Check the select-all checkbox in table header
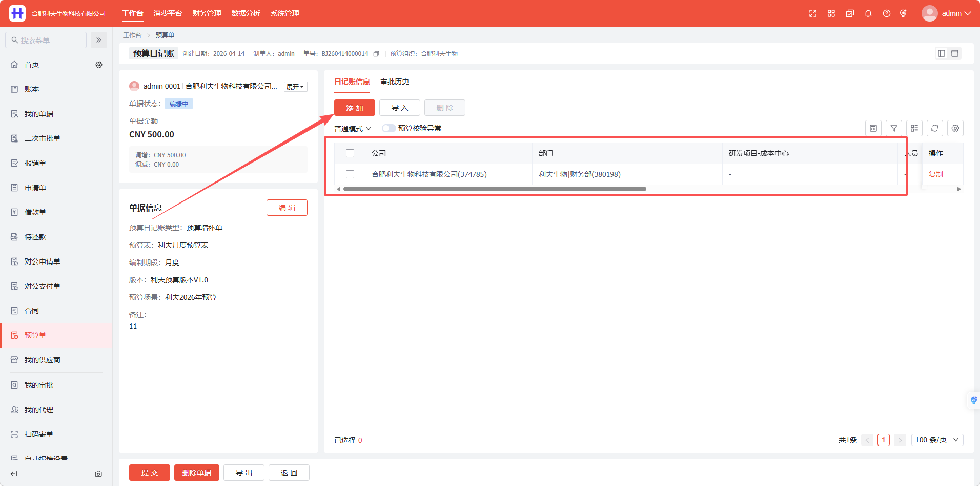Image resolution: width=980 pixels, height=486 pixels. [x=350, y=153]
